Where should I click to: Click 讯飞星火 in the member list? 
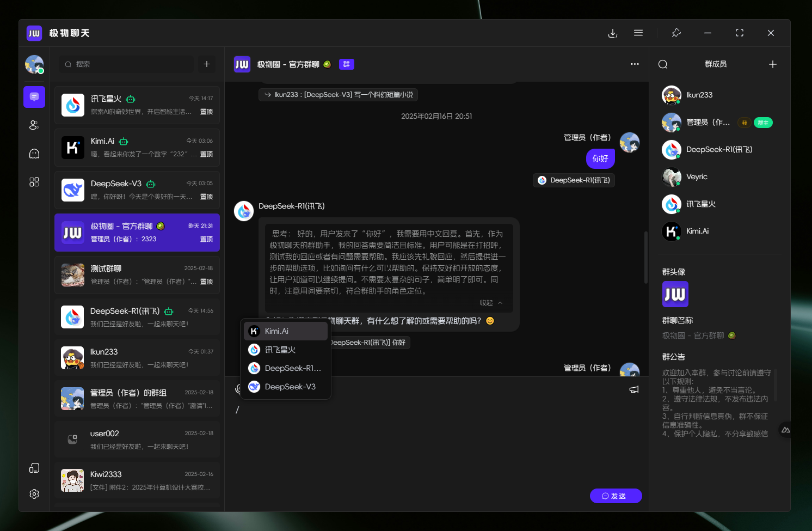coord(719,204)
